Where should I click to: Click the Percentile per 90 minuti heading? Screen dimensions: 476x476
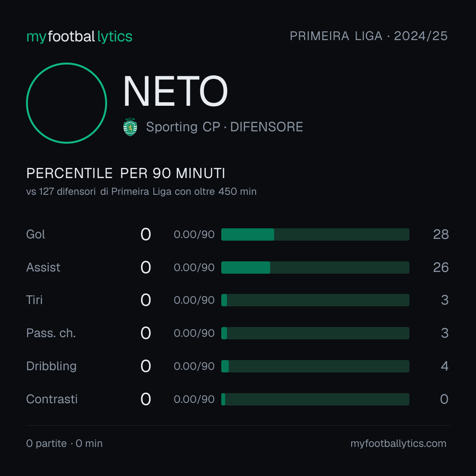point(126,173)
